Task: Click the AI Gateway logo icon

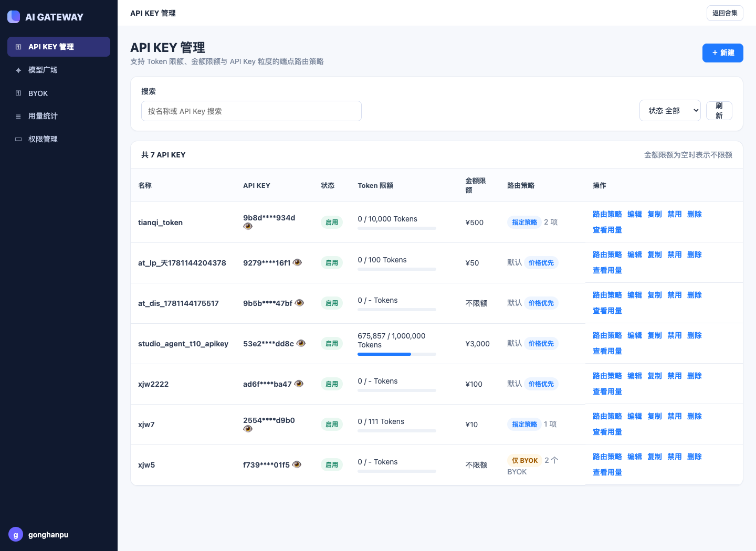Action: pos(14,17)
